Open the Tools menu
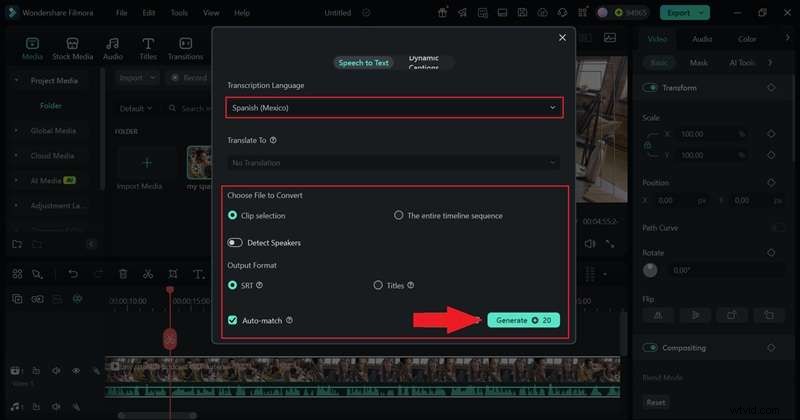The height and width of the screenshot is (420, 800). tap(178, 13)
